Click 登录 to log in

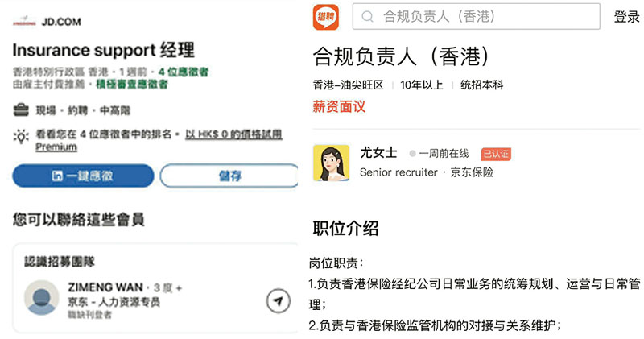tap(626, 17)
